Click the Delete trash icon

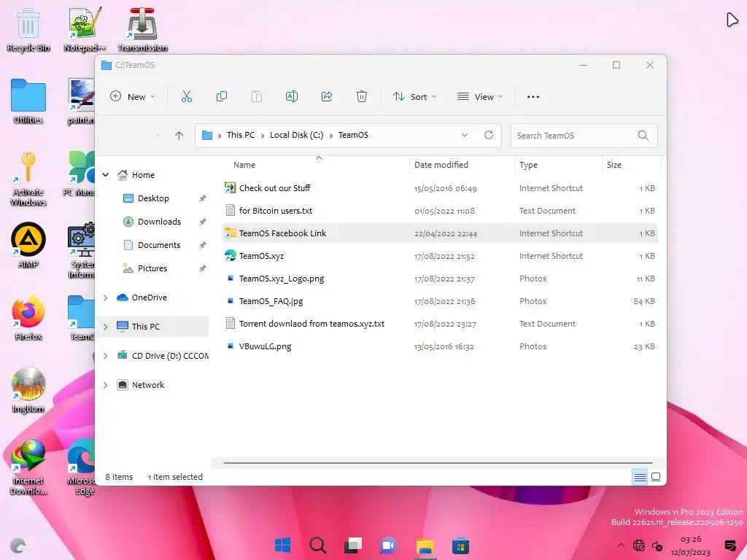click(362, 97)
